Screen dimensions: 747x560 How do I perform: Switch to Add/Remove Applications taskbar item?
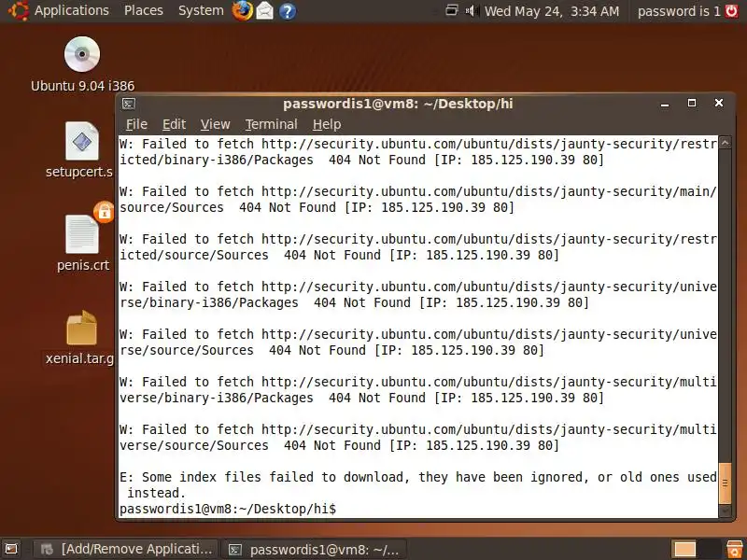point(125,549)
